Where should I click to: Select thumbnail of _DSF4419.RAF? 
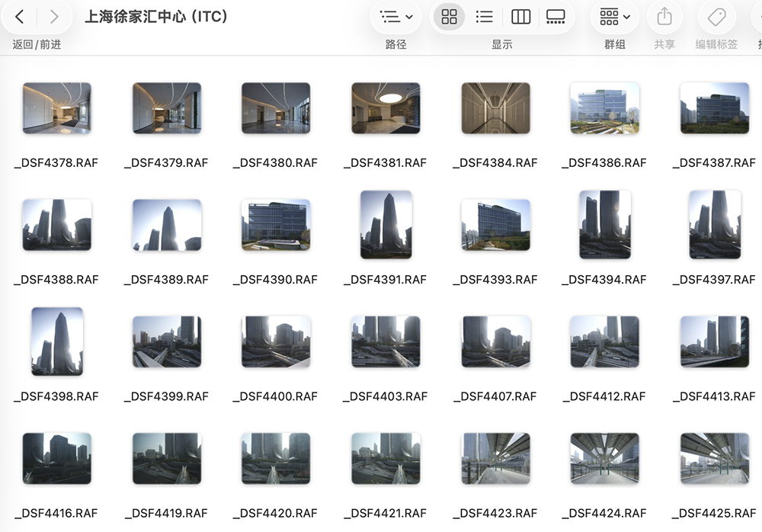167,458
